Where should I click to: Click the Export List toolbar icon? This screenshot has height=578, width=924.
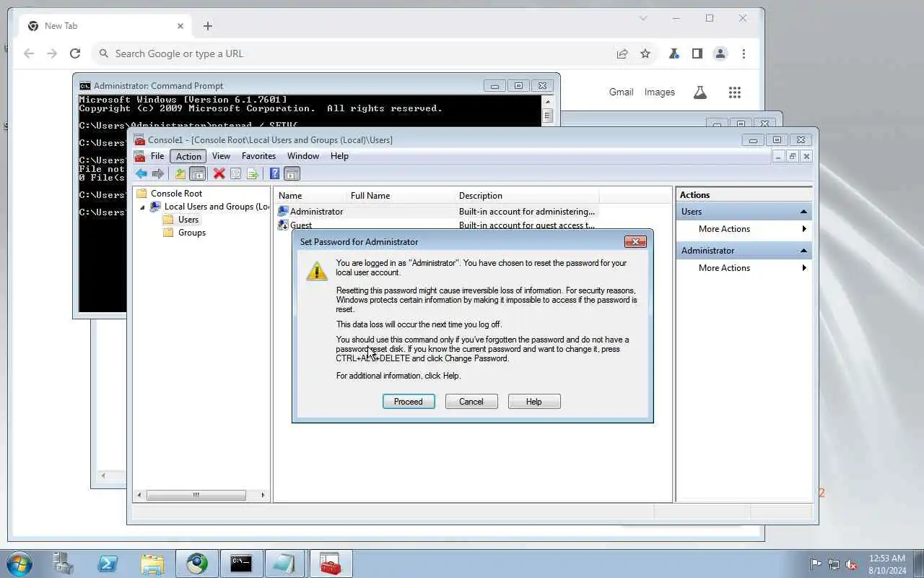tap(253, 173)
